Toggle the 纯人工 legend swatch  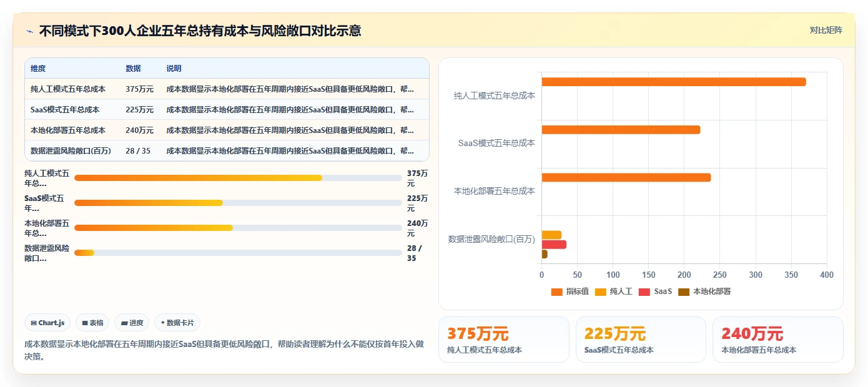pos(601,291)
